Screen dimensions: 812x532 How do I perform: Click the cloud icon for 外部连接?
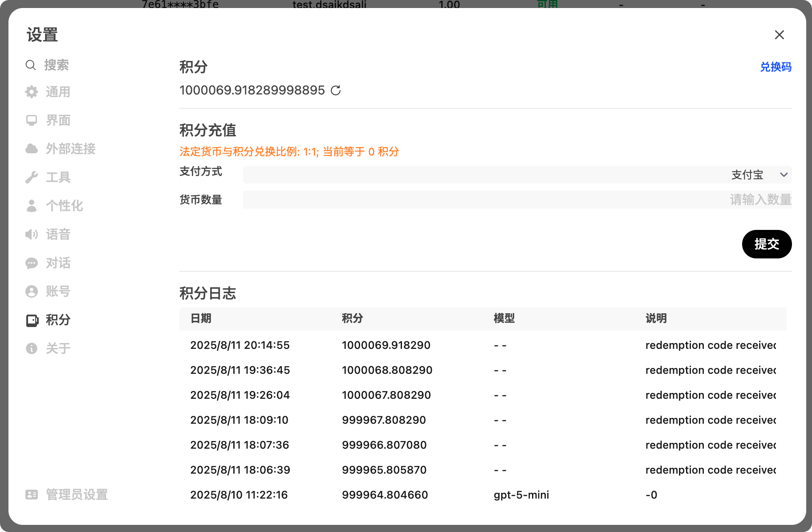point(32,149)
